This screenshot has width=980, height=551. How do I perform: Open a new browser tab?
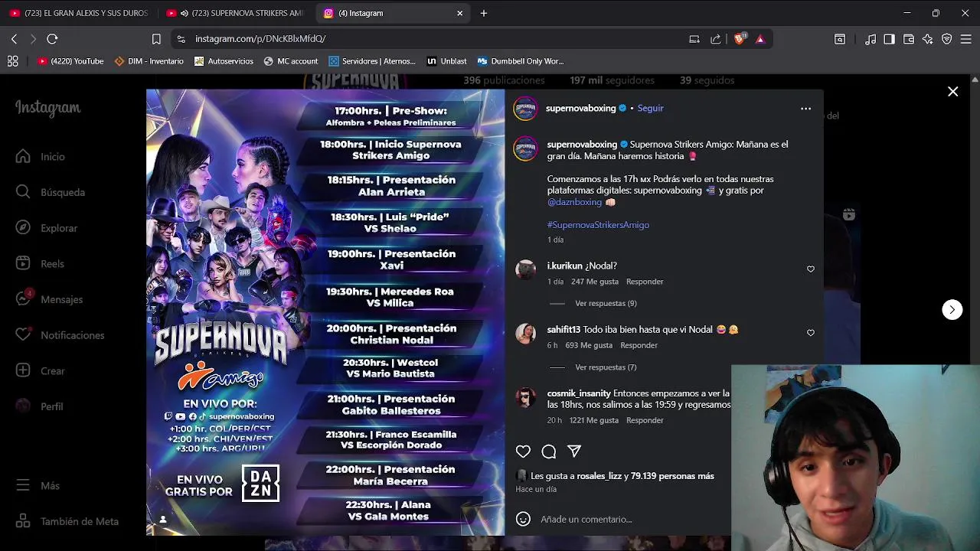483,13
